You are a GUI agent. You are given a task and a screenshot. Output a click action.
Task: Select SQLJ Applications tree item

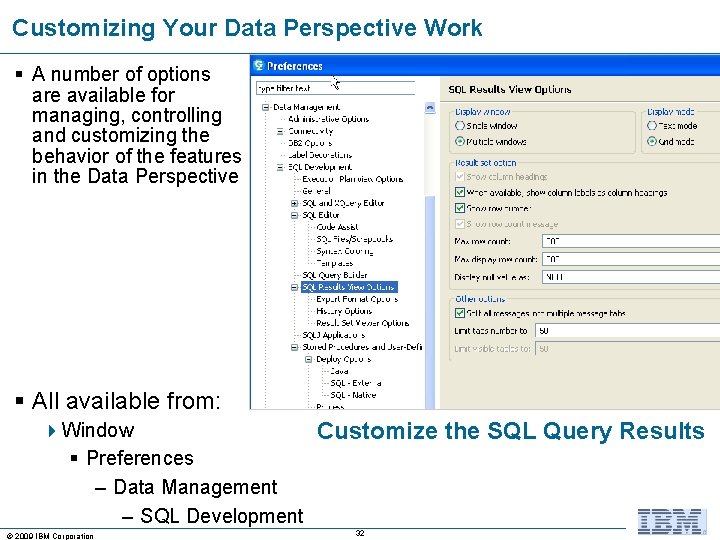coord(333,335)
